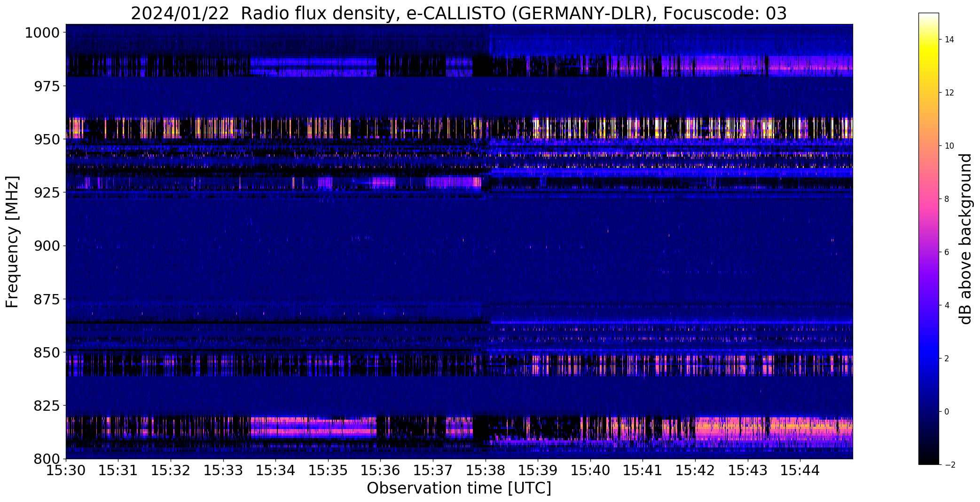Viewport: 980px width, 502px height.
Task: Click the colorbar tick label −2
Action: (949, 465)
